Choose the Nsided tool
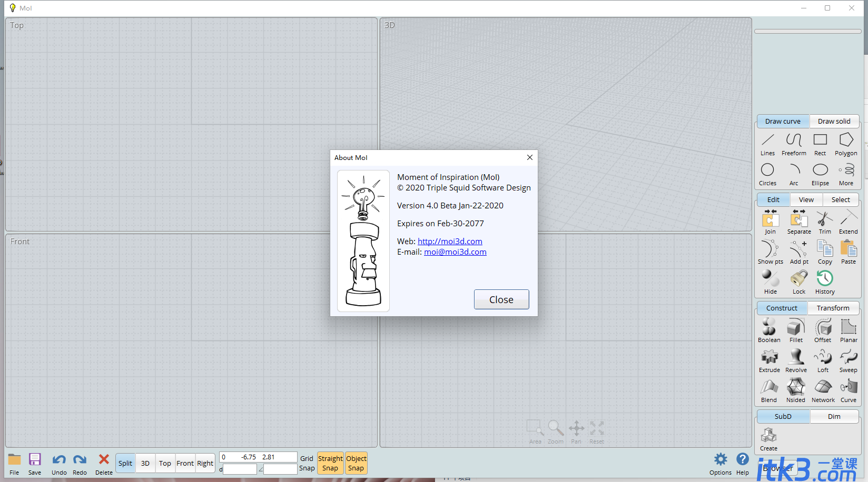Viewport: 868px width, 482px height. [x=796, y=390]
